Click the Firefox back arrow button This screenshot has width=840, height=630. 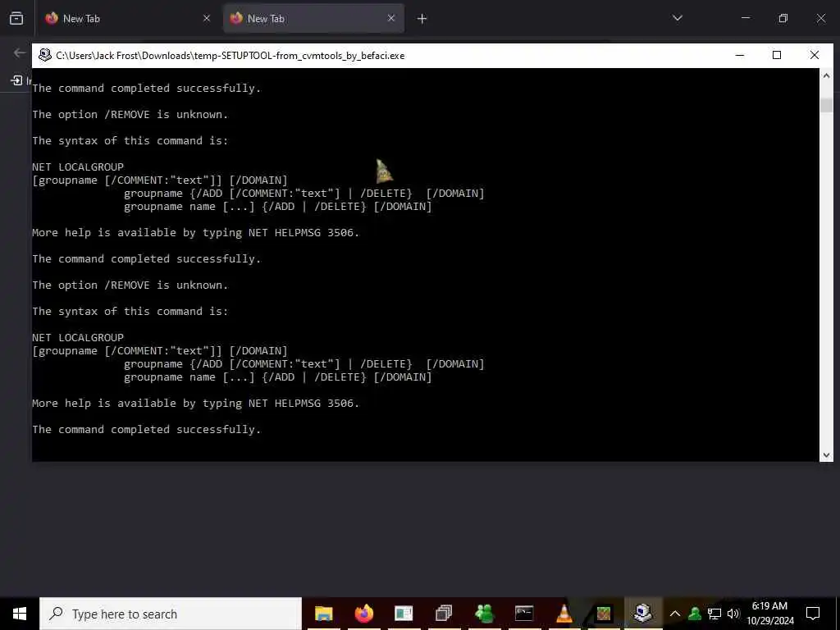tap(20, 52)
